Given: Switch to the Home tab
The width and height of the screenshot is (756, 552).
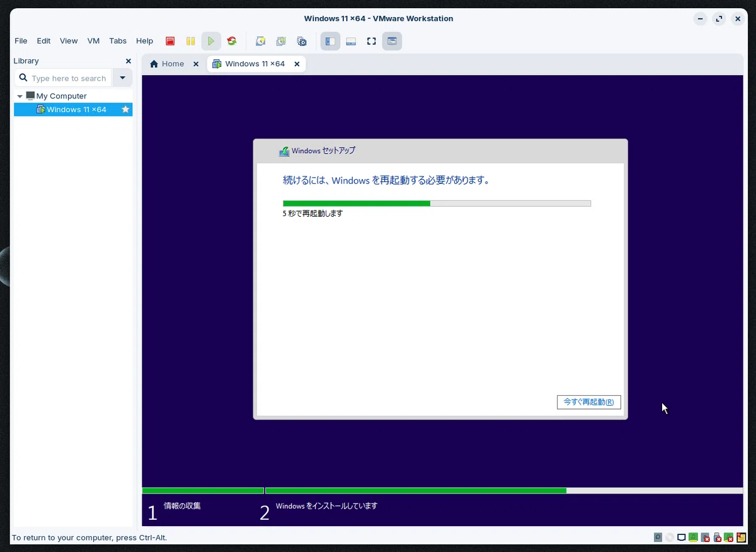Looking at the screenshot, I should pos(174,64).
